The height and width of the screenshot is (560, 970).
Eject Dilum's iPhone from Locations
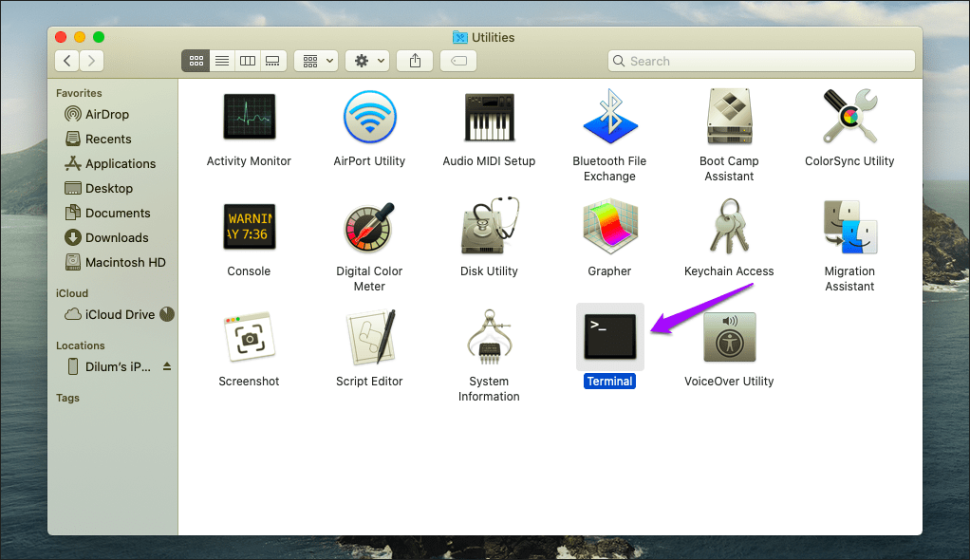click(167, 366)
